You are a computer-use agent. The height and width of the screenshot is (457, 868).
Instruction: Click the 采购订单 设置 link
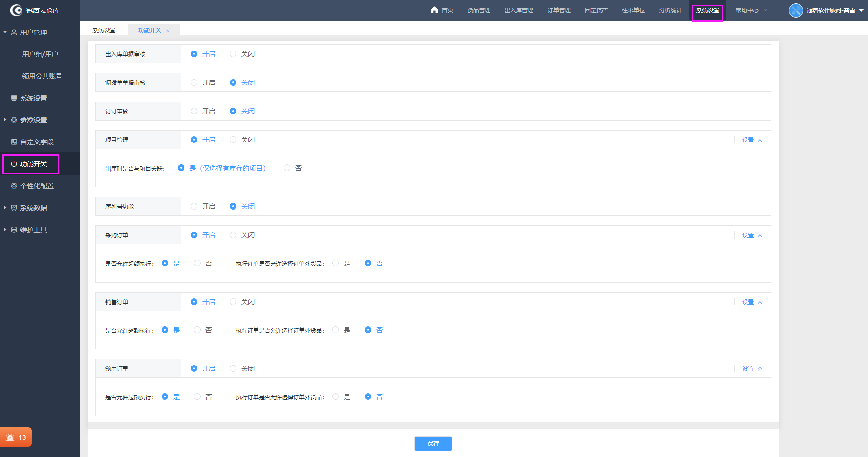pos(747,235)
